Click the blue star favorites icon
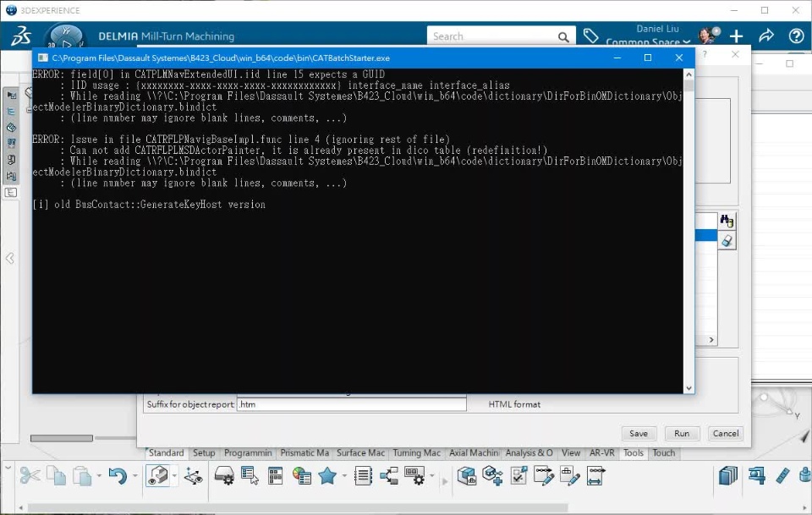The width and height of the screenshot is (812, 515). click(327, 475)
